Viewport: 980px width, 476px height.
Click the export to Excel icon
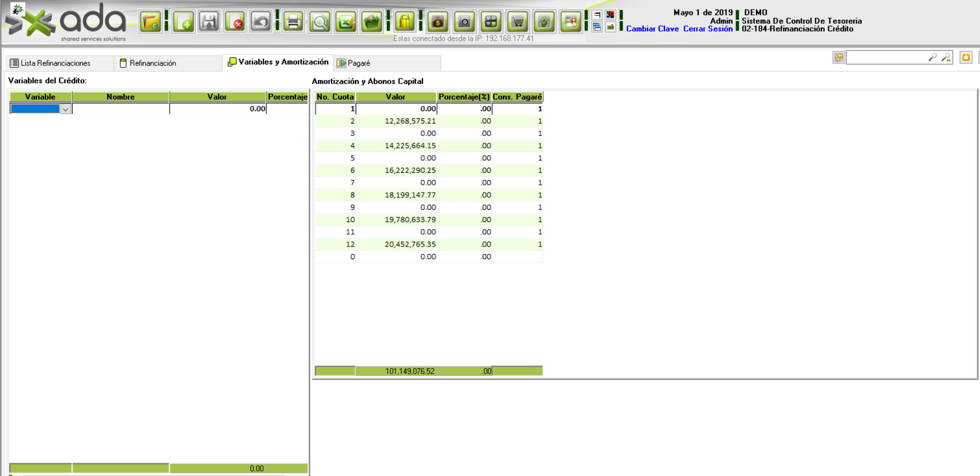pyautogui.click(x=346, y=22)
